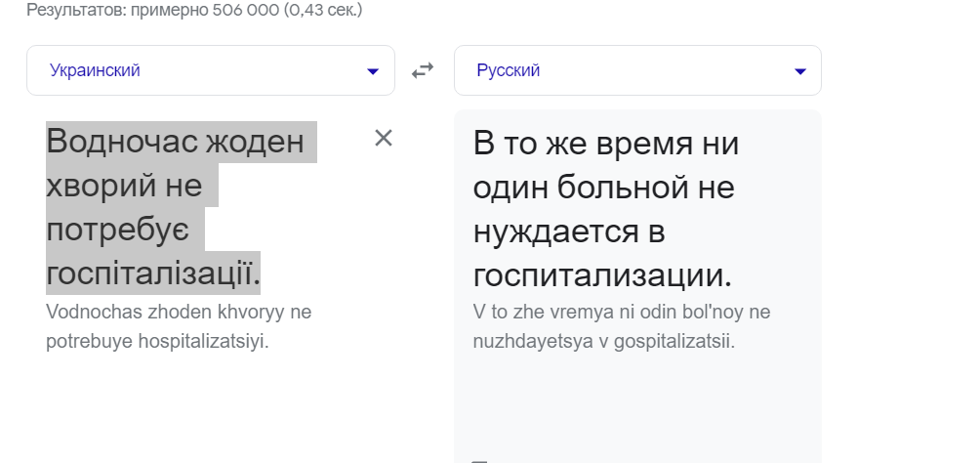Image resolution: width=980 pixels, height=463 pixels.
Task: Click the nuzhdayetsya v gospitalizatsii transliteration
Action: coord(604,342)
